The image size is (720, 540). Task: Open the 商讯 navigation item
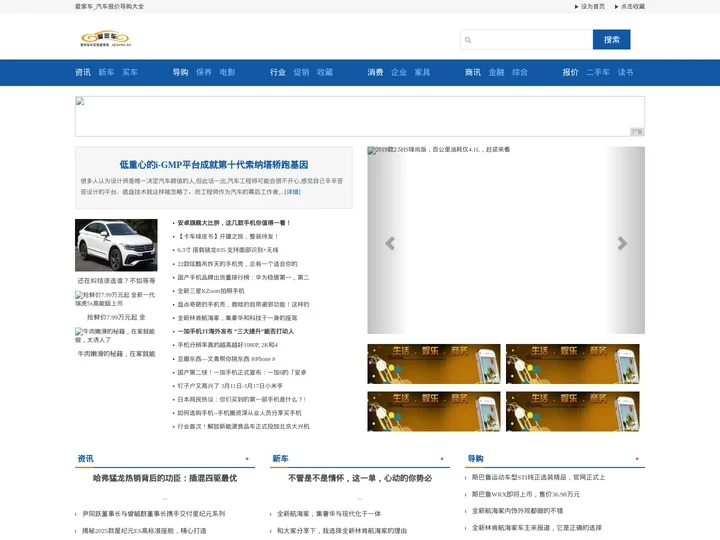[x=473, y=72]
